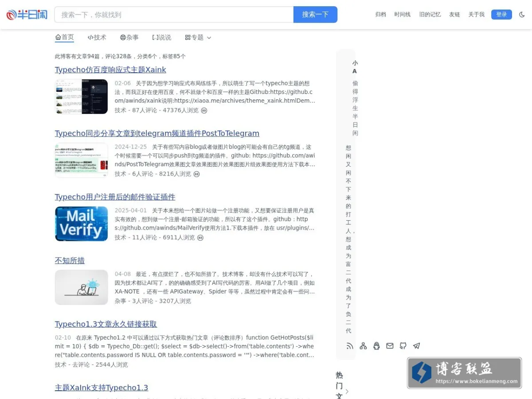Open article Typecho1.3文章永久链接获取
Image resolution: width=532 pixels, height=399 pixels.
click(106, 324)
